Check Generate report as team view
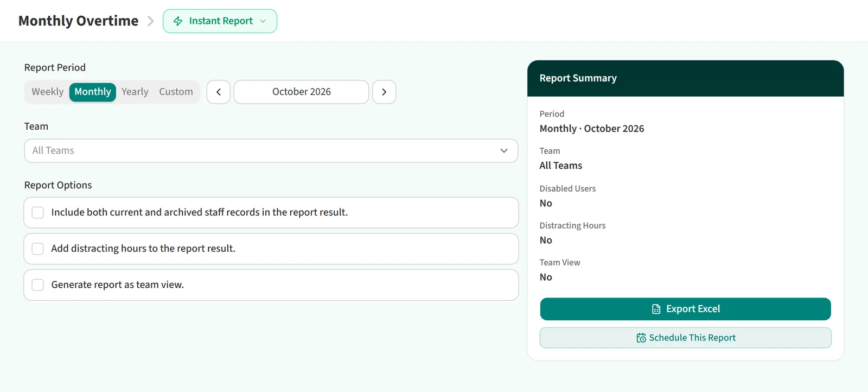Image resolution: width=868 pixels, height=392 pixels. [x=37, y=285]
